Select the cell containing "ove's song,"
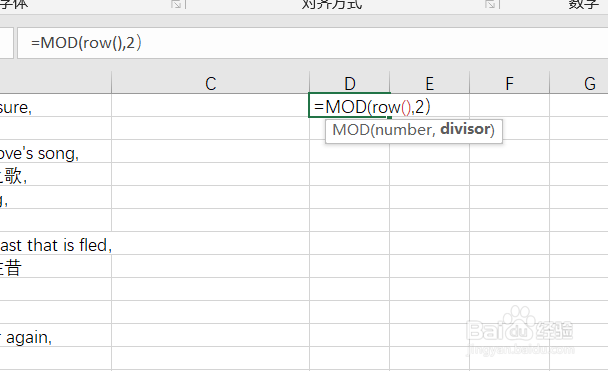This screenshot has height=371, width=608. pos(55,151)
